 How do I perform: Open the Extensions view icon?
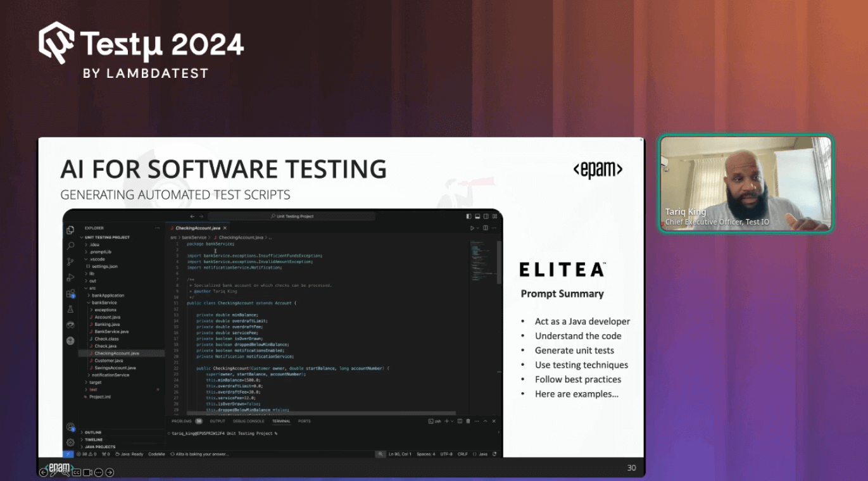[70, 294]
